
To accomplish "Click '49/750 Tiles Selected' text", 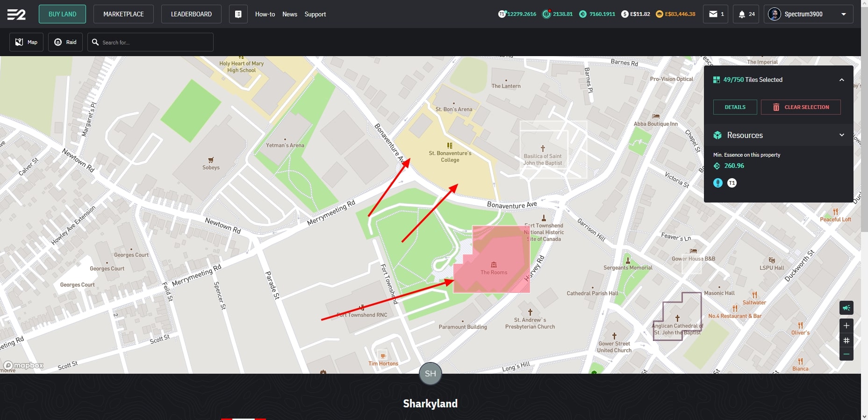I will (753, 80).
